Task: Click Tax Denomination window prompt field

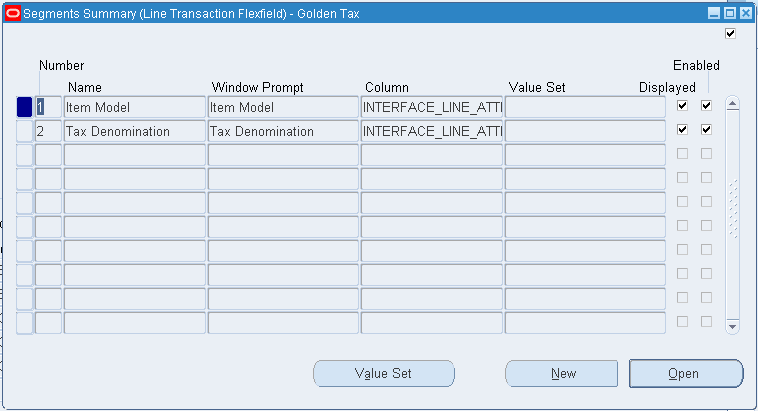Action: point(282,131)
